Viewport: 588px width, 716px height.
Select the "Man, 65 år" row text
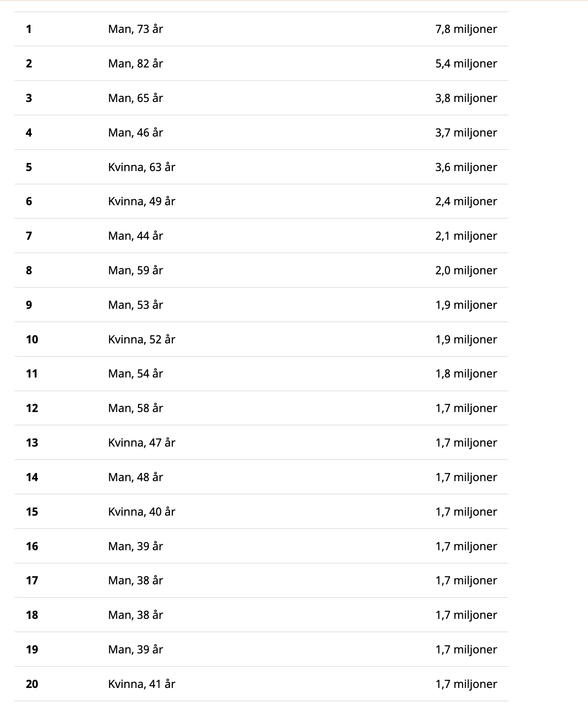coord(135,98)
